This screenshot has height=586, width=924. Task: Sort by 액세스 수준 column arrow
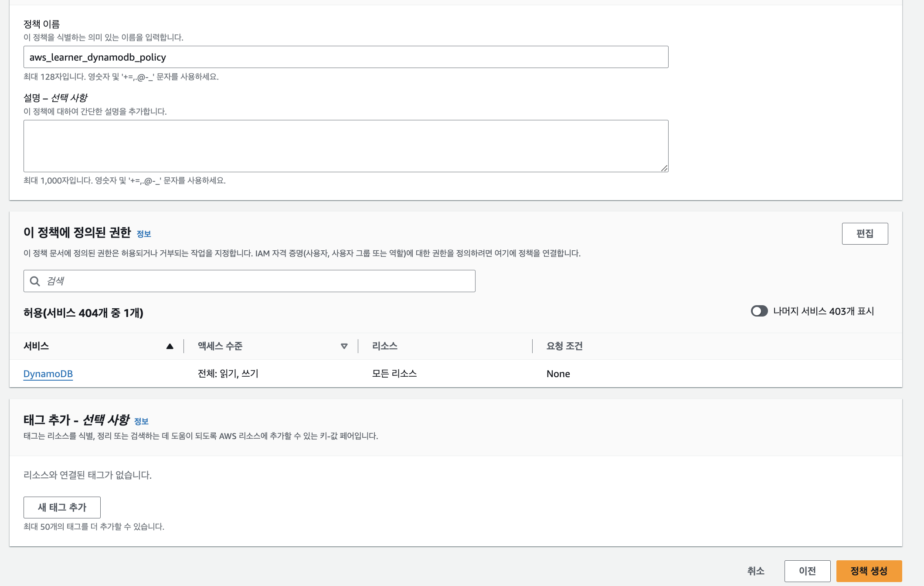344,346
